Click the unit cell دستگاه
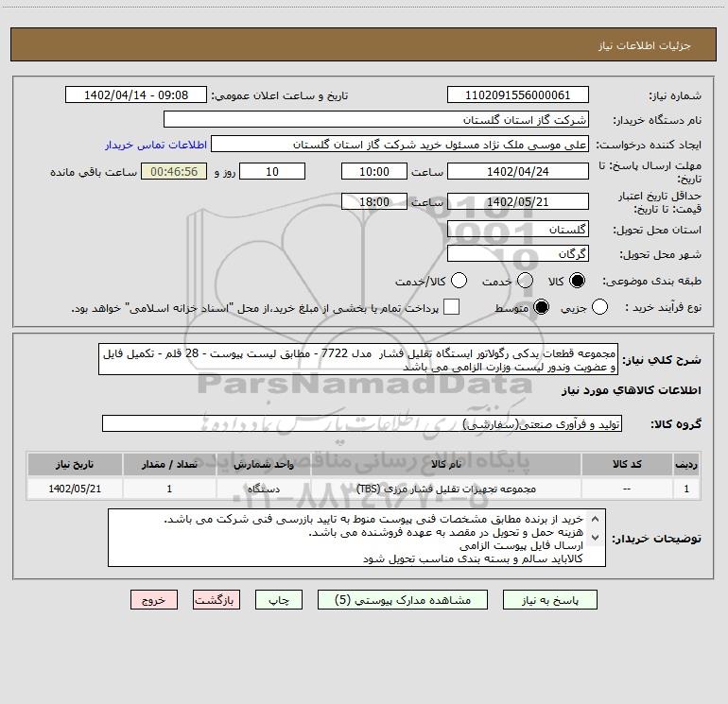This screenshot has height=704, width=728. [263, 489]
